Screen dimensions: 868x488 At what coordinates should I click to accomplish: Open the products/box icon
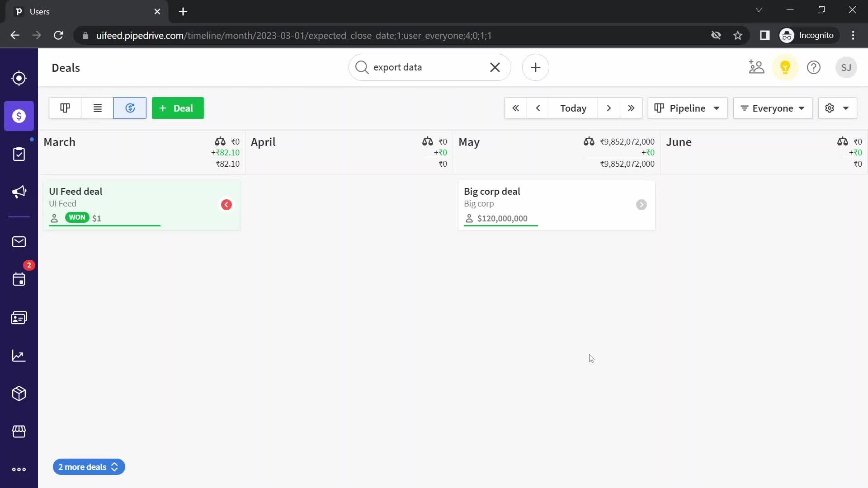click(19, 393)
